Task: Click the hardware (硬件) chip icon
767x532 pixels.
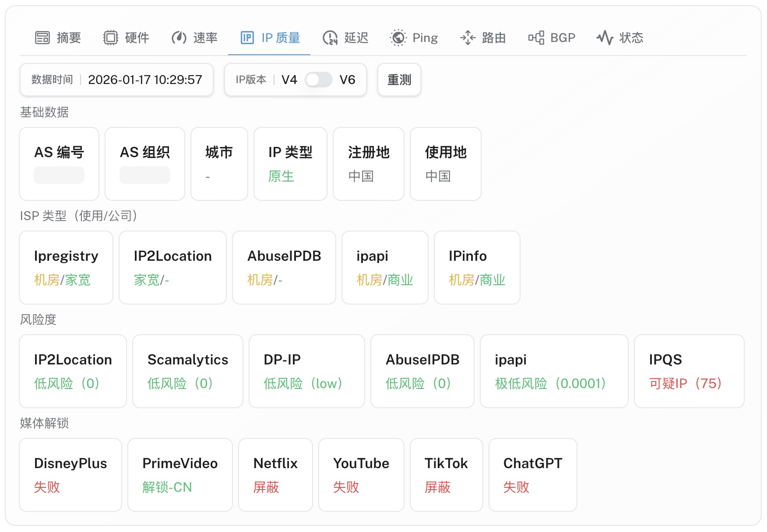Action: [111, 38]
